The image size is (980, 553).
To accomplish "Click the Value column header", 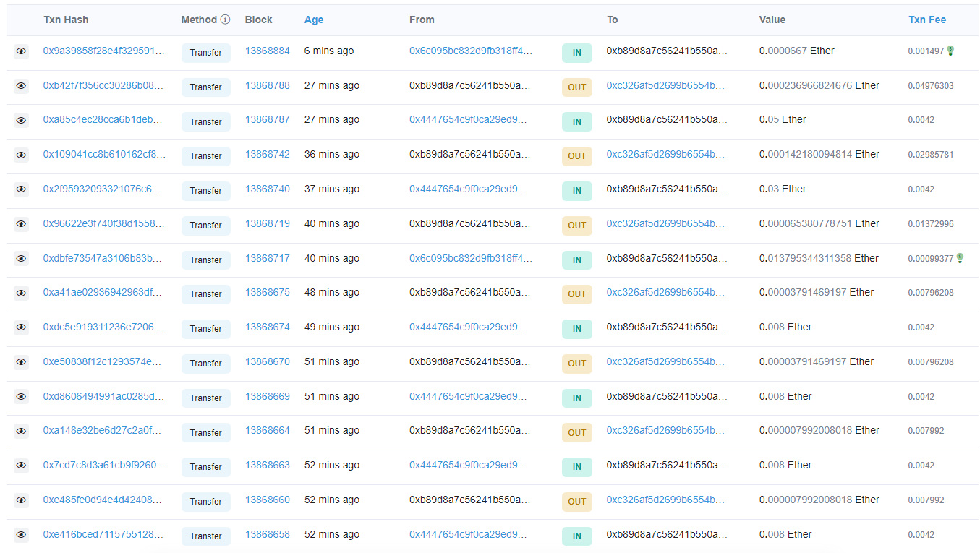I will (772, 20).
